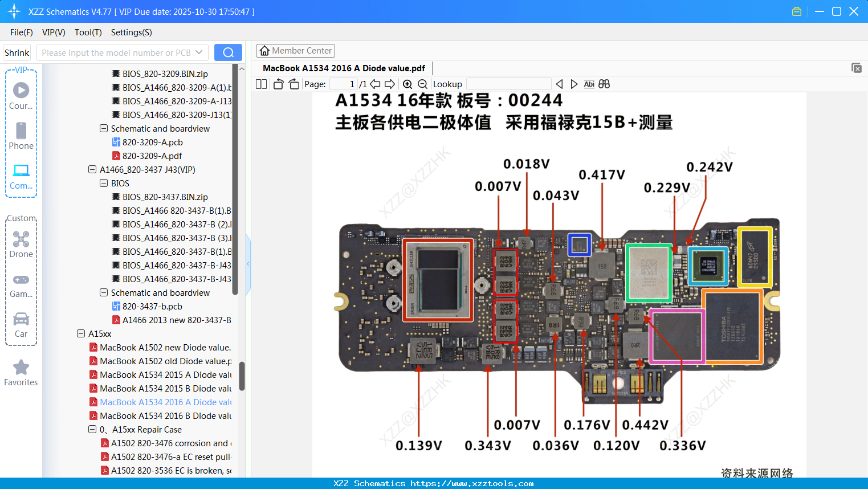
Task: Go to the next PDF page arrow
Action: 390,84
